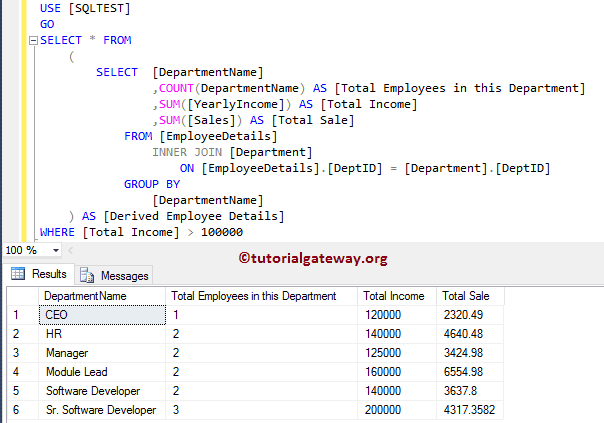
Task: Click the 200000 Total Income cell
Action: point(383,410)
